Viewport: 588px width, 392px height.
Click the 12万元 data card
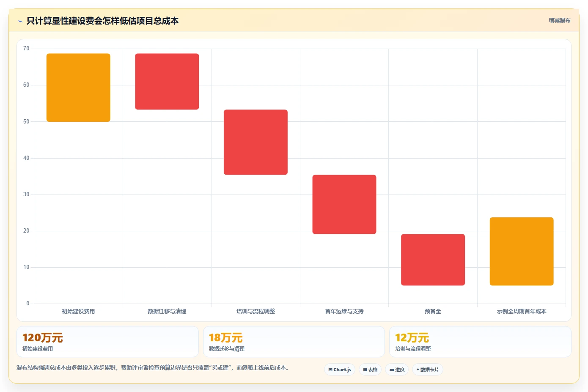click(480, 342)
